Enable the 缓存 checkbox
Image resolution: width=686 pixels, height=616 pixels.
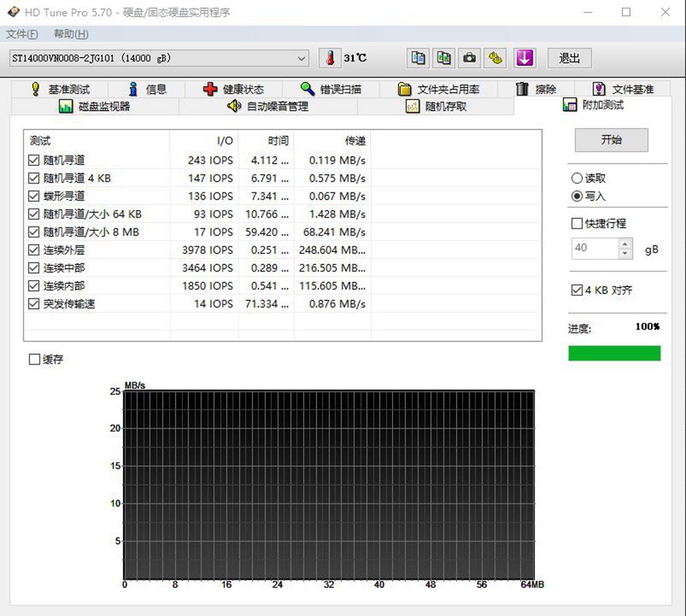(x=34, y=359)
